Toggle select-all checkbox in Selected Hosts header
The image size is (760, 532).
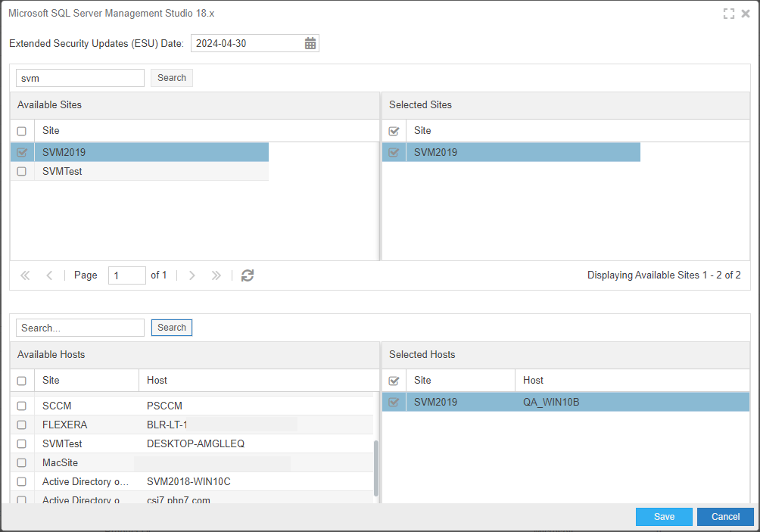[394, 381]
